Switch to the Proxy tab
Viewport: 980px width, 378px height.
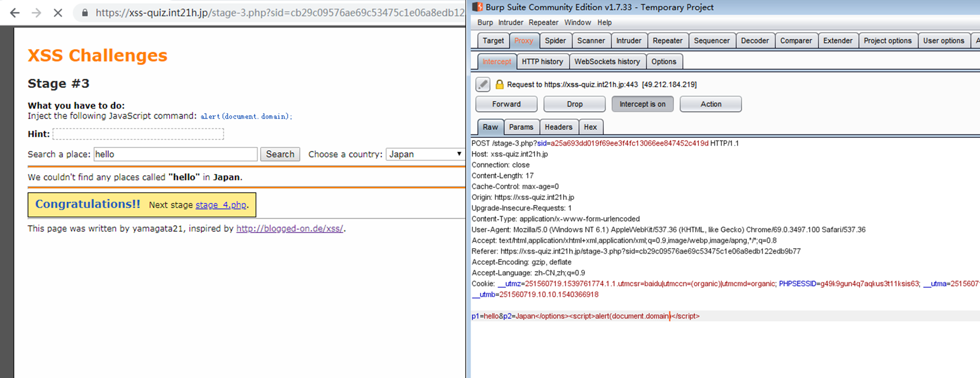pyautogui.click(x=524, y=40)
